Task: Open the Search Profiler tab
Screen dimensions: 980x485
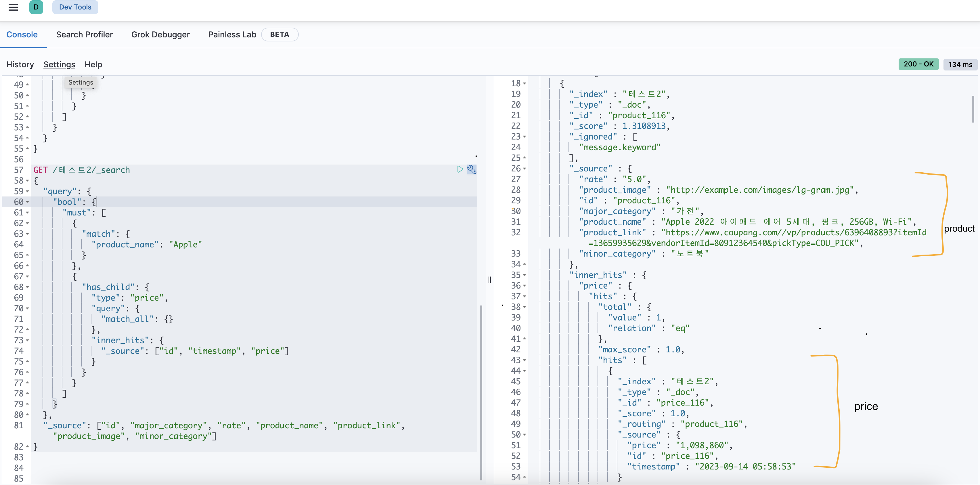Action: tap(85, 35)
